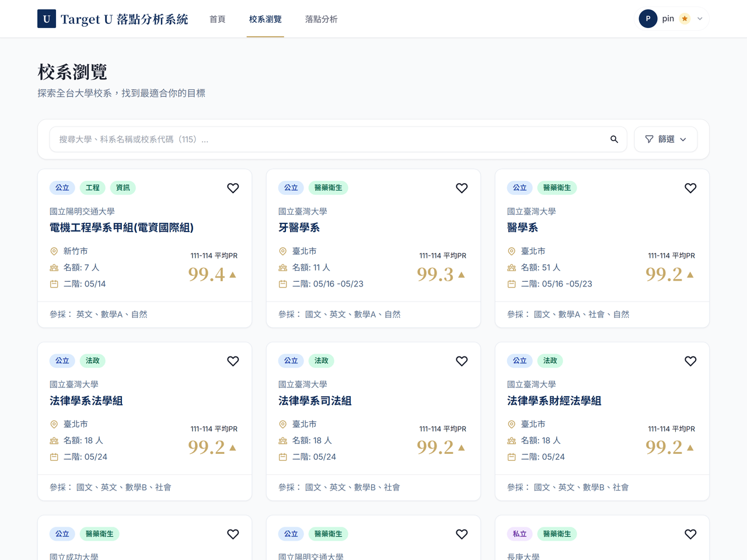
Task: Open the 法律學系財經法學組 title
Action: click(x=554, y=401)
